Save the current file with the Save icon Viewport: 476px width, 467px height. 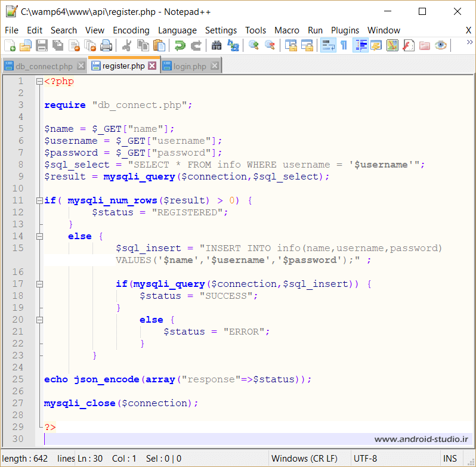[x=42, y=45]
